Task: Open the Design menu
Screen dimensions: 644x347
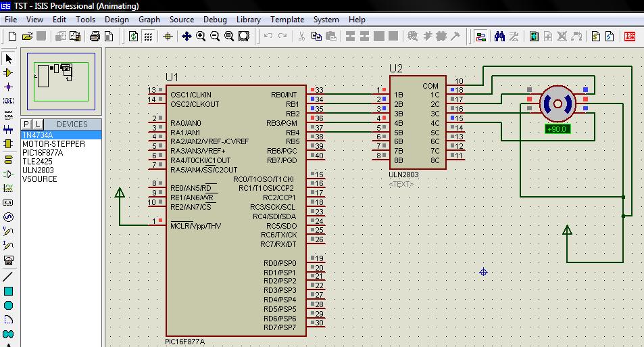Action: tap(117, 20)
